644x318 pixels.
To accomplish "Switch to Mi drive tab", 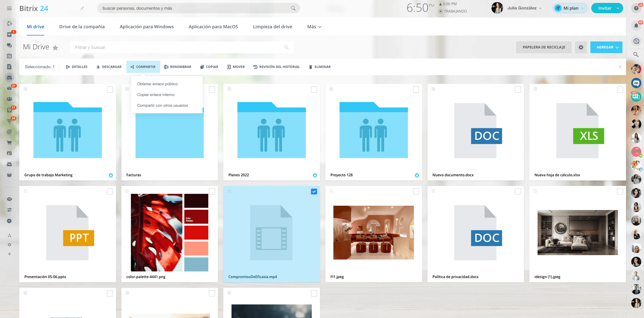I will (x=35, y=27).
